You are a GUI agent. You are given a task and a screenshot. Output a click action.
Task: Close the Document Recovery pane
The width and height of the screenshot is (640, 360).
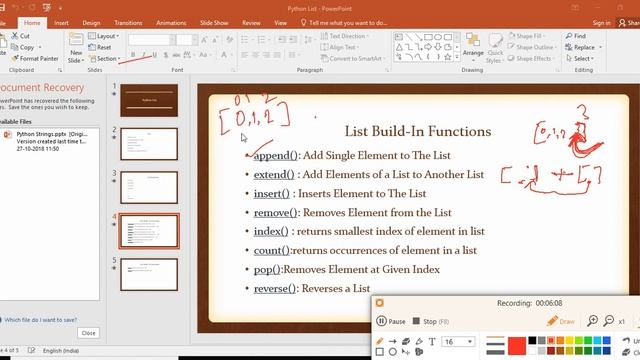88,333
